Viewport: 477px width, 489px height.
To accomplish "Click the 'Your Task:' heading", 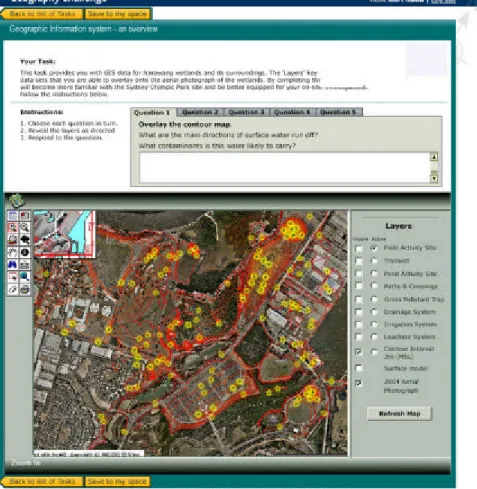I will point(38,61).
